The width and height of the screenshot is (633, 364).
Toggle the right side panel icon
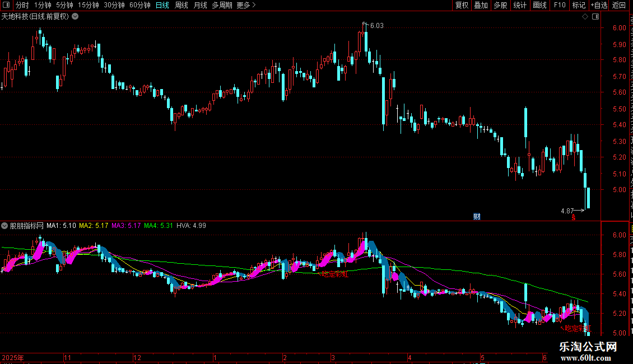595,17
